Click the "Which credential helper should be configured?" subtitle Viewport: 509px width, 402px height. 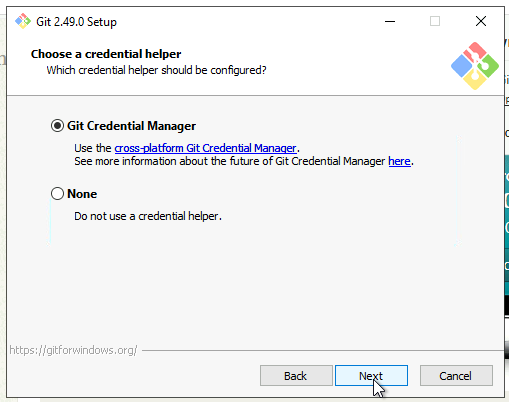[x=156, y=70]
